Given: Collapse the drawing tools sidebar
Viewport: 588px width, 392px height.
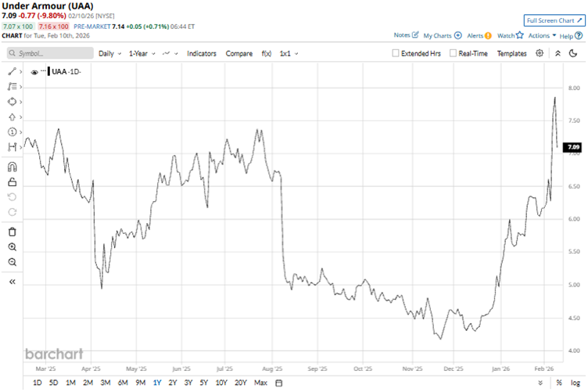Looking at the screenshot, I should [12, 282].
